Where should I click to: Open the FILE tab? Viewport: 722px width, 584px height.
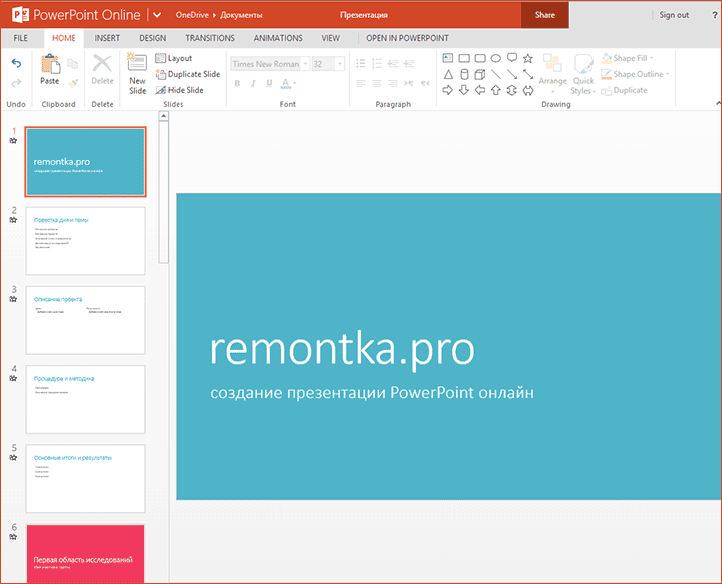20,38
